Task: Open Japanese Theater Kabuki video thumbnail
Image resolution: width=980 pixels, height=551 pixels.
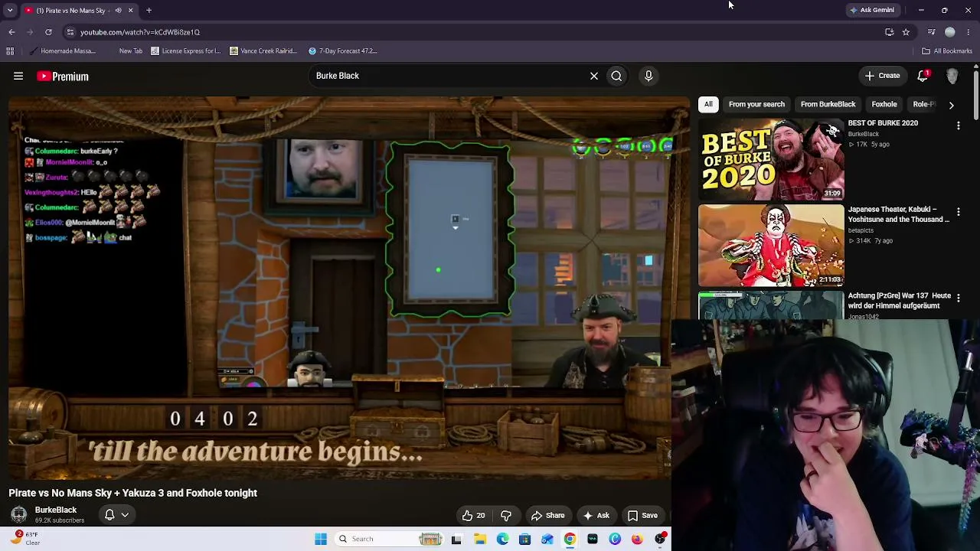Action: (x=771, y=245)
